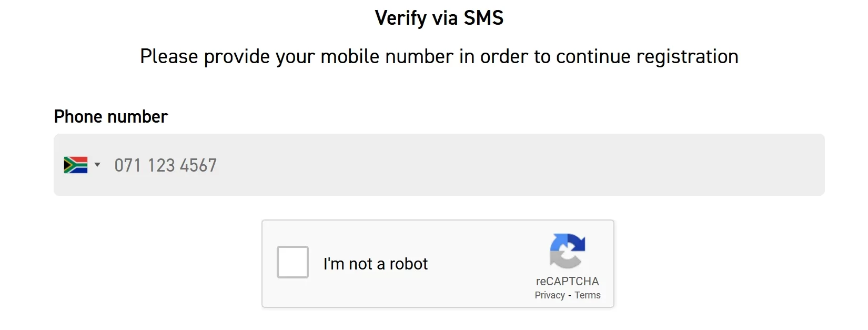Image resolution: width=868 pixels, height=330 pixels.
Task: Click the 071 123 4567 placeholder text
Action: click(165, 165)
